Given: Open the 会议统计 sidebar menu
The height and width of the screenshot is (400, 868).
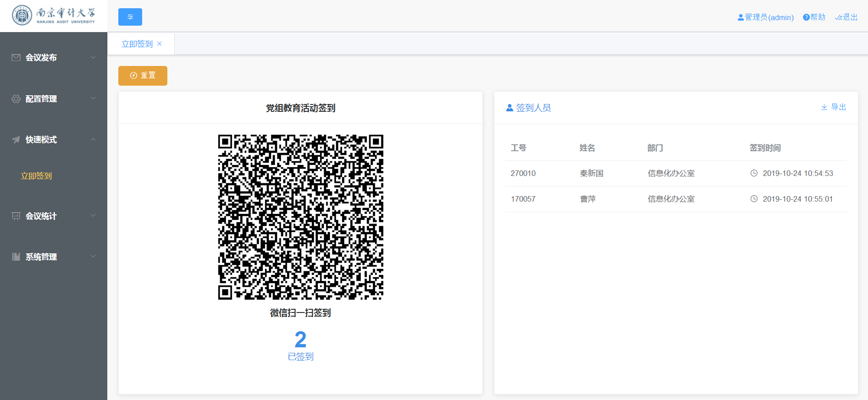Looking at the screenshot, I should [54, 216].
